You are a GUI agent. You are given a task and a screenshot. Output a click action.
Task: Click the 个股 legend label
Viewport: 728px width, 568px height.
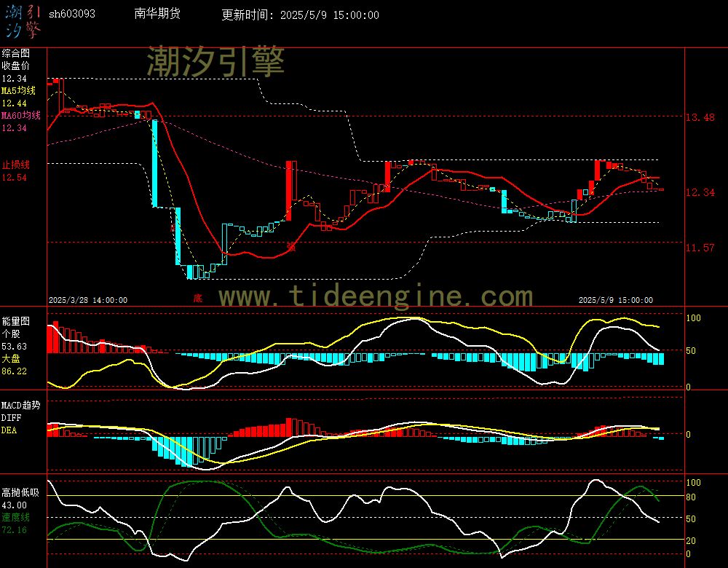[x=11, y=334]
